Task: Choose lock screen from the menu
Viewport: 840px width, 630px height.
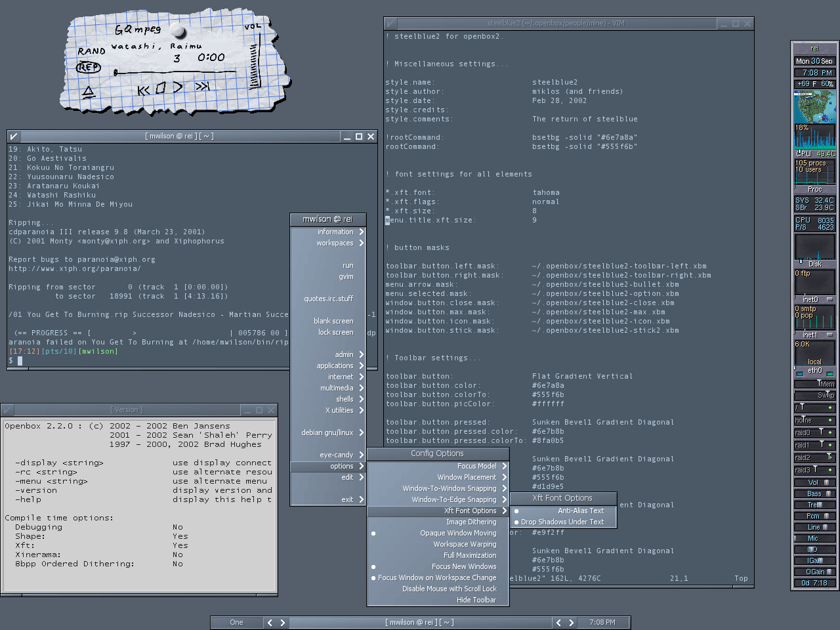Action: point(335,332)
